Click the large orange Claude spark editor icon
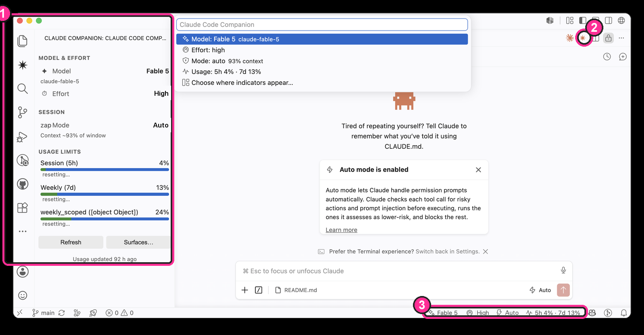 (x=570, y=38)
